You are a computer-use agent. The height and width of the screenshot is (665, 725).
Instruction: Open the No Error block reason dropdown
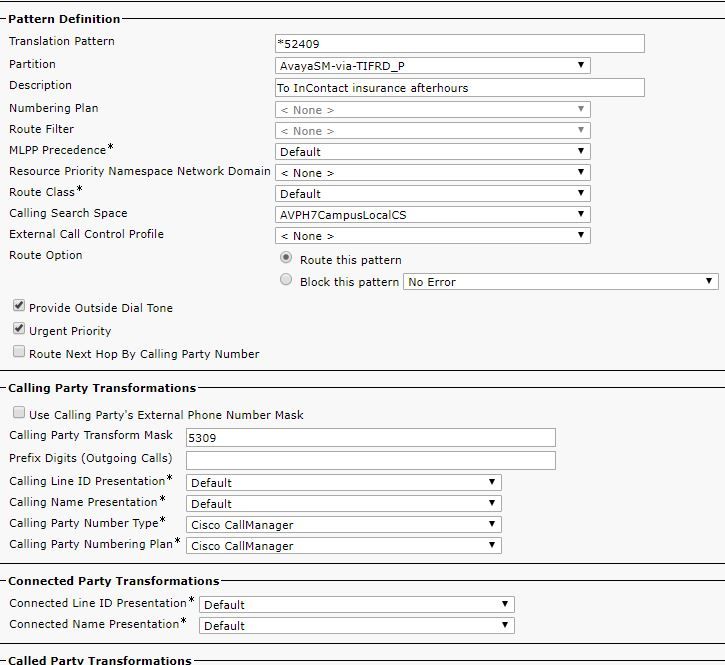560,282
